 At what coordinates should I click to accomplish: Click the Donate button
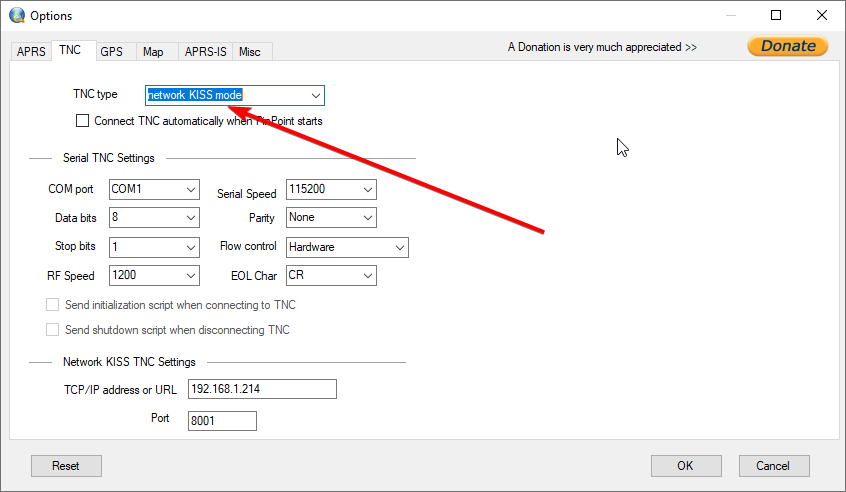787,46
